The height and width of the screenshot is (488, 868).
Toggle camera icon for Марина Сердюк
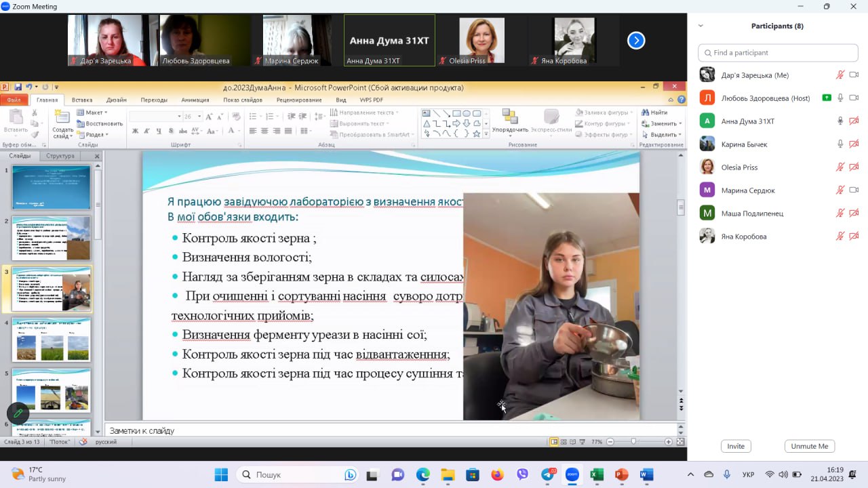pyautogui.click(x=854, y=190)
